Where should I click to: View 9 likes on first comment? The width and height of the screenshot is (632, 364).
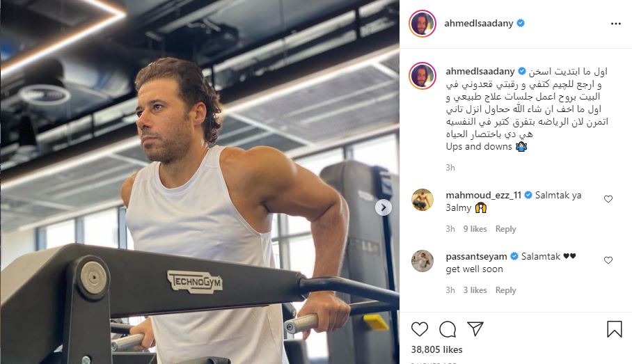pyautogui.click(x=475, y=229)
